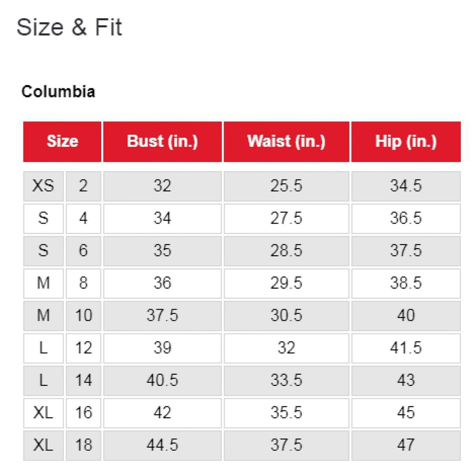Viewport: 476px width, 476px height.
Task: Click hip value 47
Action: pos(406,445)
